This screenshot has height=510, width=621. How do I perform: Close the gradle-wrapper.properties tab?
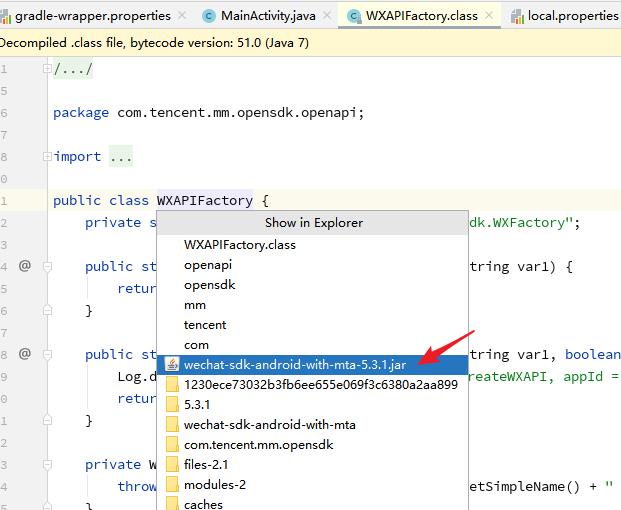[182, 16]
